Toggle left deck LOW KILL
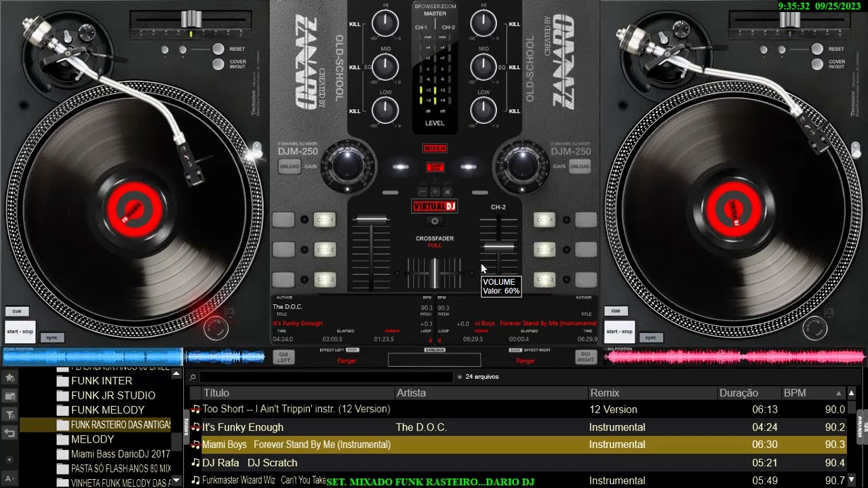The width and height of the screenshot is (868, 488). [355, 110]
